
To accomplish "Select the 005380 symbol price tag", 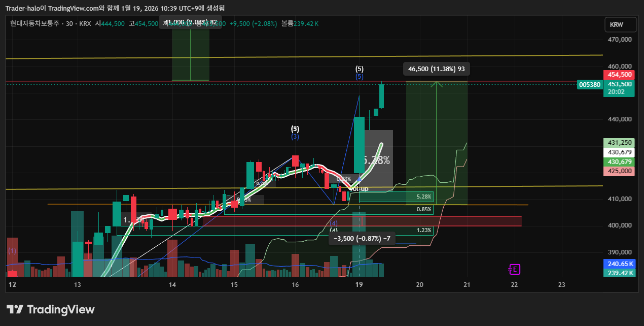I will click(590, 84).
